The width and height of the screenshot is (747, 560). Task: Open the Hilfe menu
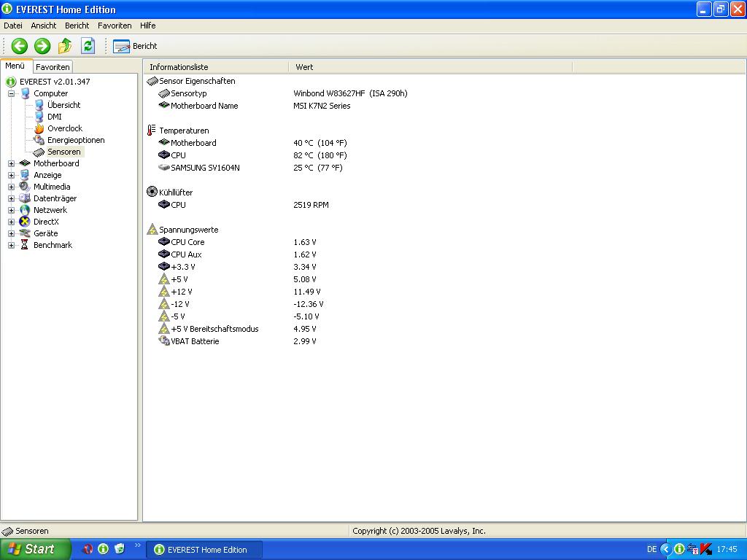tap(147, 26)
